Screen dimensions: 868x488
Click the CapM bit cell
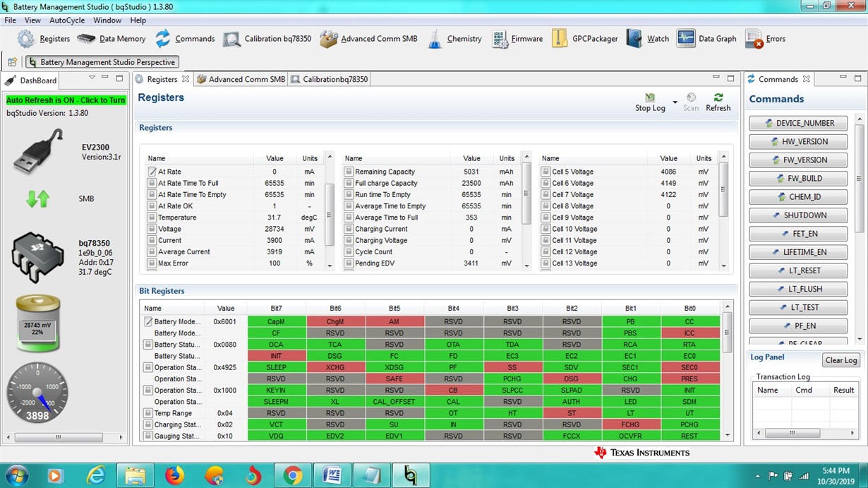point(277,321)
